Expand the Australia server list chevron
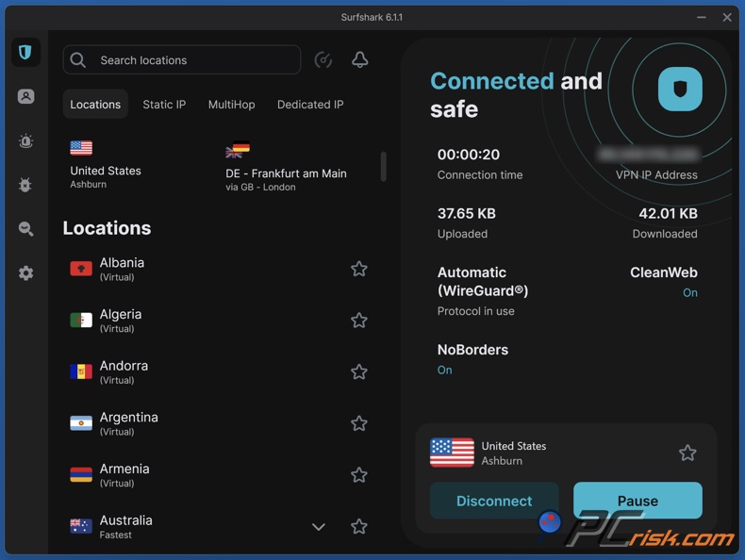745x560 pixels. click(319, 527)
